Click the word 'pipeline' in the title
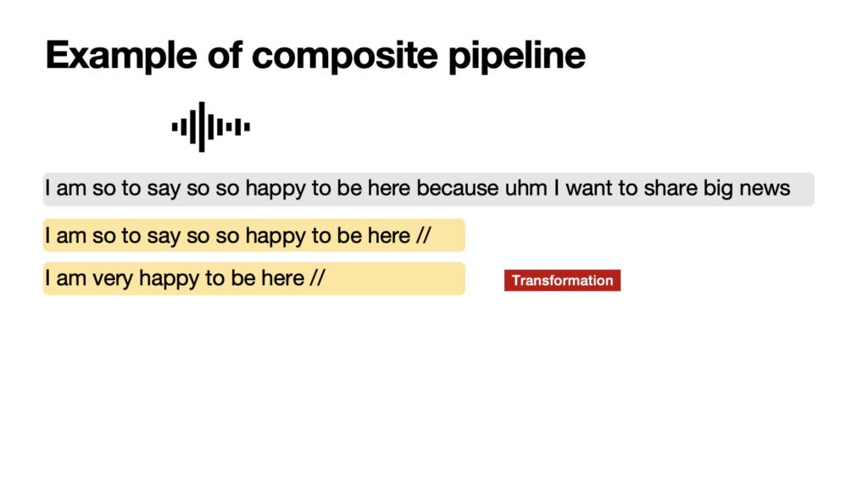 516,55
